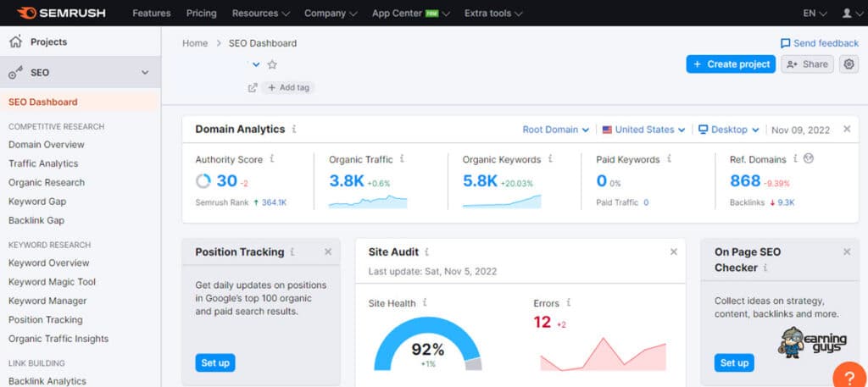Click the On Page SEO Checker info icon
Screen dimensions: 868x387
(x=765, y=268)
